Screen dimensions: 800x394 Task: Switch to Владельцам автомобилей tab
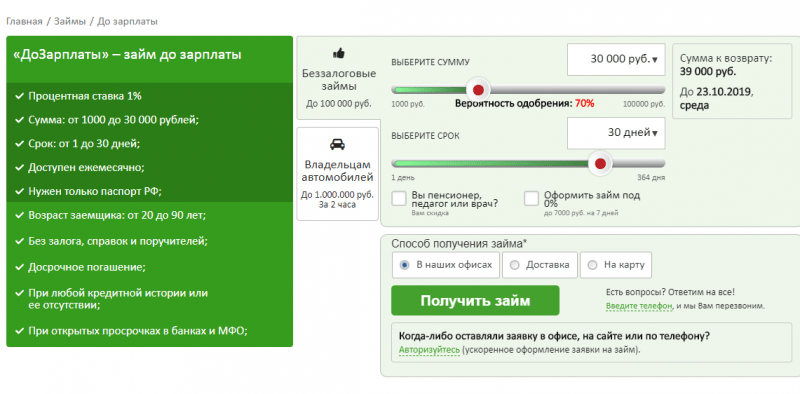pyautogui.click(x=338, y=174)
